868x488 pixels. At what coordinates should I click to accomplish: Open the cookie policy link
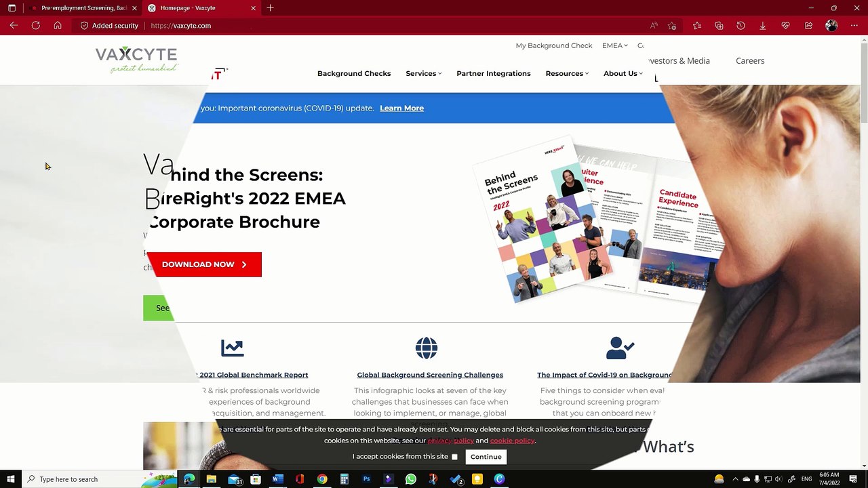[x=512, y=441]
